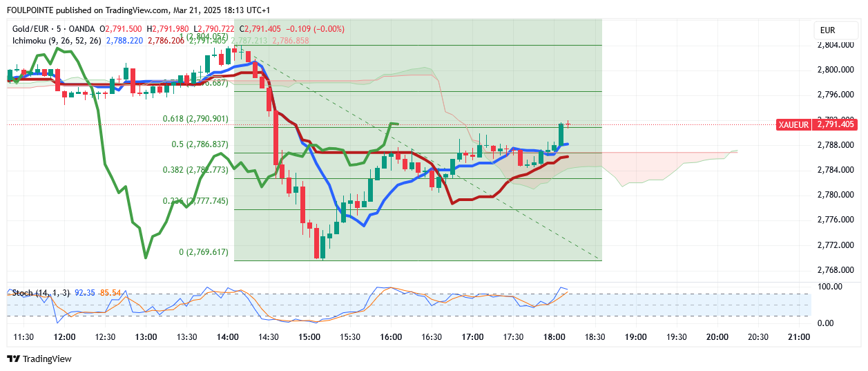Click the 17:30 time axis label
The image size is (868, 371).
point(513,337)
